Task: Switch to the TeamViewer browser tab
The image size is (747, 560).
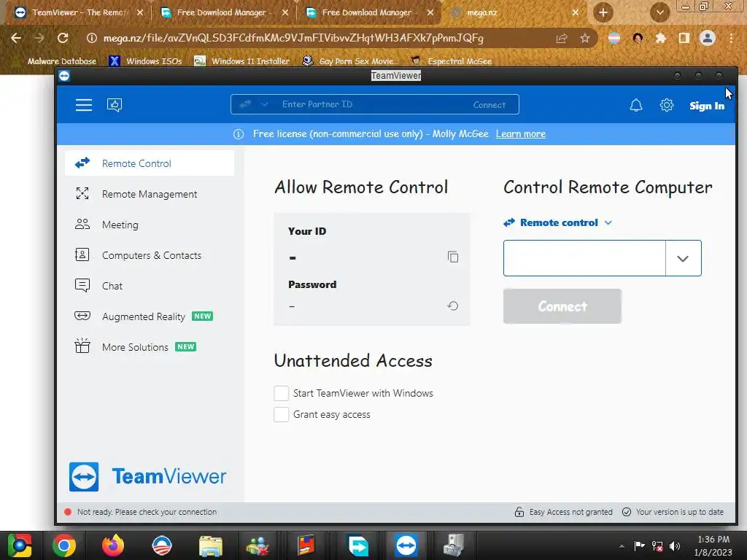Action: click(79, 13)
